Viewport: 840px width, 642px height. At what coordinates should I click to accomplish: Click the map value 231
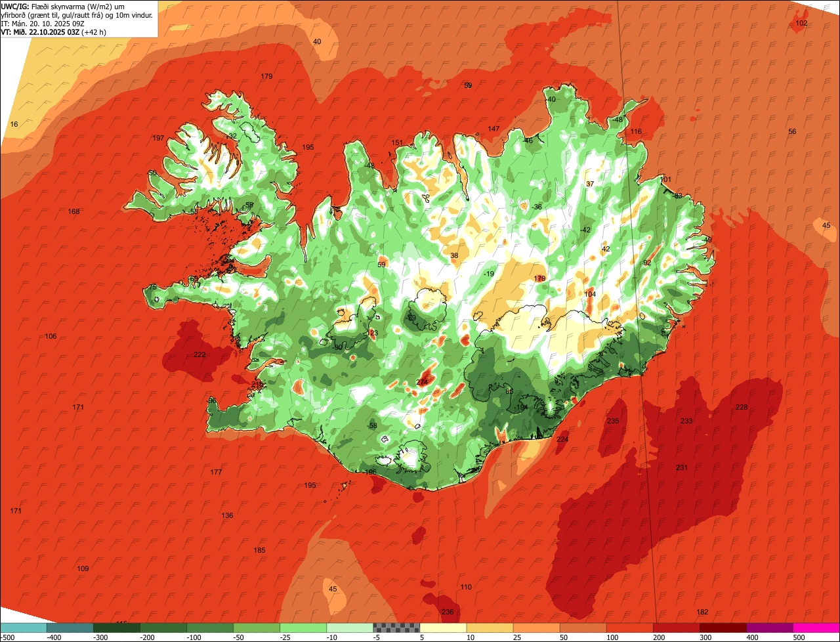click(x=682, y=467)
